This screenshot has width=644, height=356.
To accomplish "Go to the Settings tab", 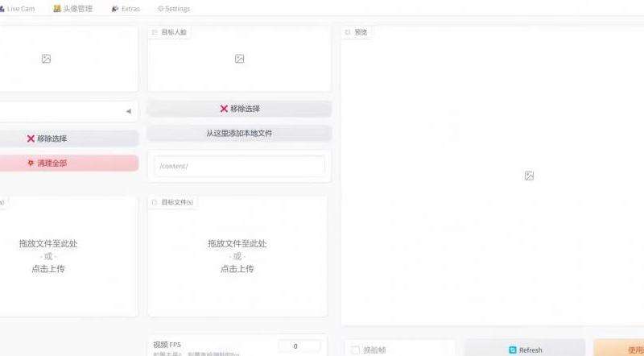I will (174, 9).
